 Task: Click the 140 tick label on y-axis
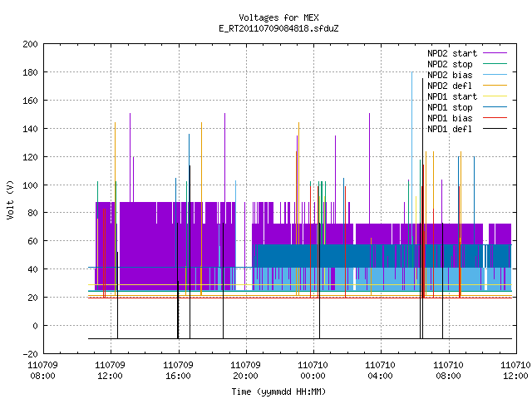click(30, 129)
